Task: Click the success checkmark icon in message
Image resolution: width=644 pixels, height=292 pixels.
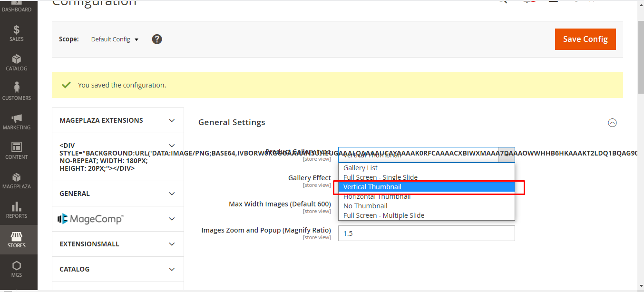Action: coord(67,85)
